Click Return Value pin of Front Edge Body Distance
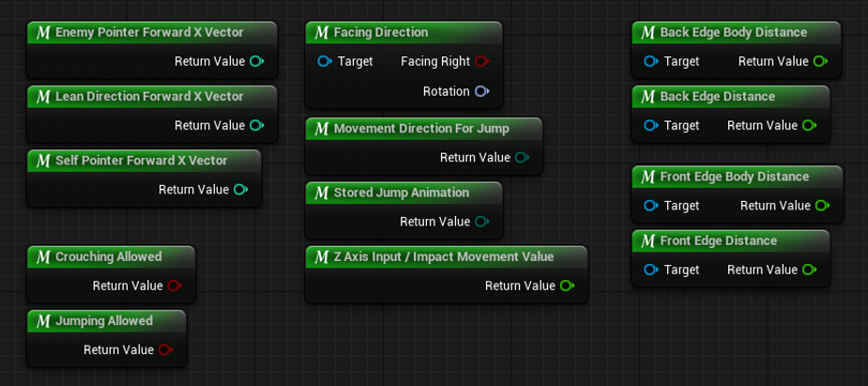The width and height of the screenshot is (868, 386). (822, 206)
